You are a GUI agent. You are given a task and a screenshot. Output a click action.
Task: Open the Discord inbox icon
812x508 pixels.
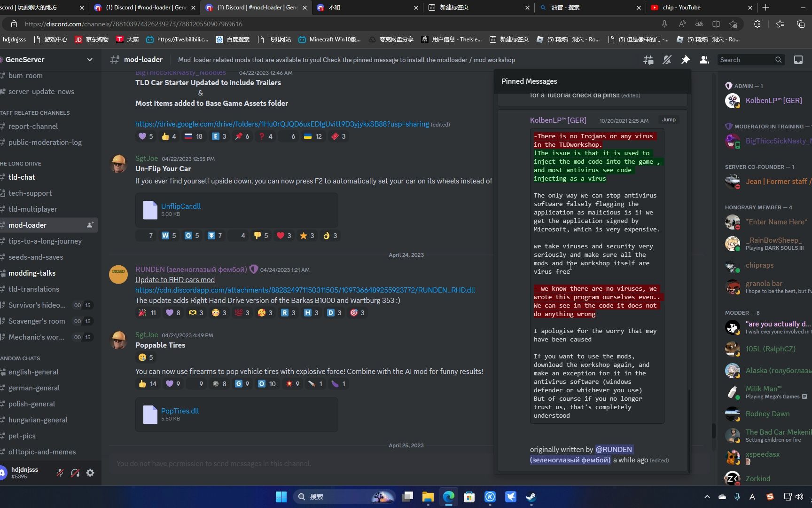tap(798, 60)
